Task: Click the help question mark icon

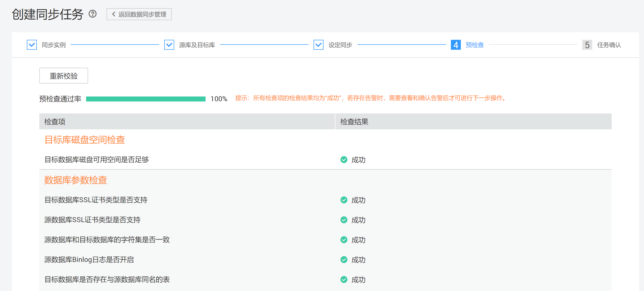Action: tap(93, 14)
